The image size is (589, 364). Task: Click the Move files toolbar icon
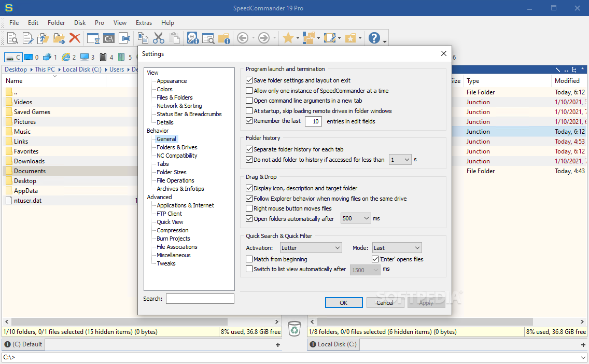pyautogui.click(x=59, y=38)
